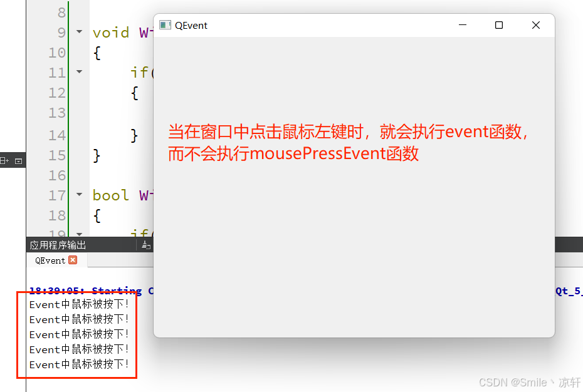Close the QEvent window
This screenshot has height=392, width=583.
pyautogui.click(x=536, y=25)
